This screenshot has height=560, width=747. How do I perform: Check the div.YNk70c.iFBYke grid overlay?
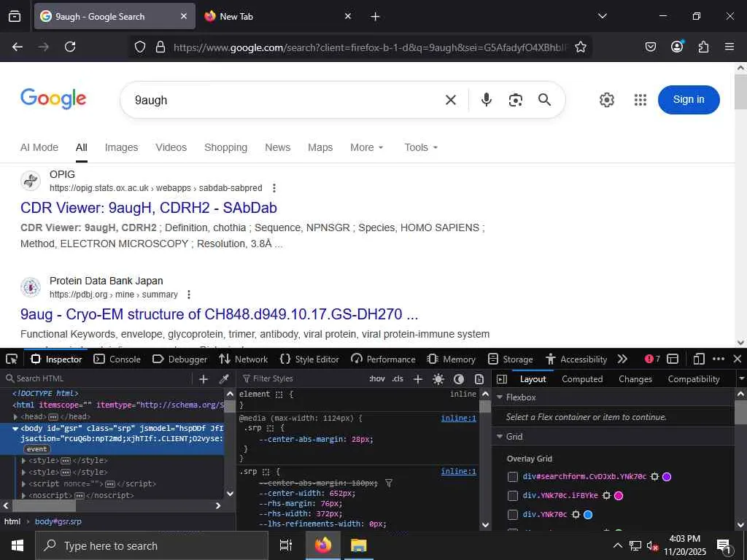coord(513,496)
